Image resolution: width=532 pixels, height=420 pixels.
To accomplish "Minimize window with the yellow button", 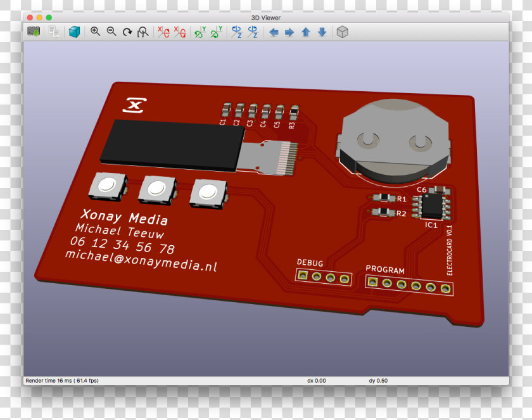I will pos(39,17).
